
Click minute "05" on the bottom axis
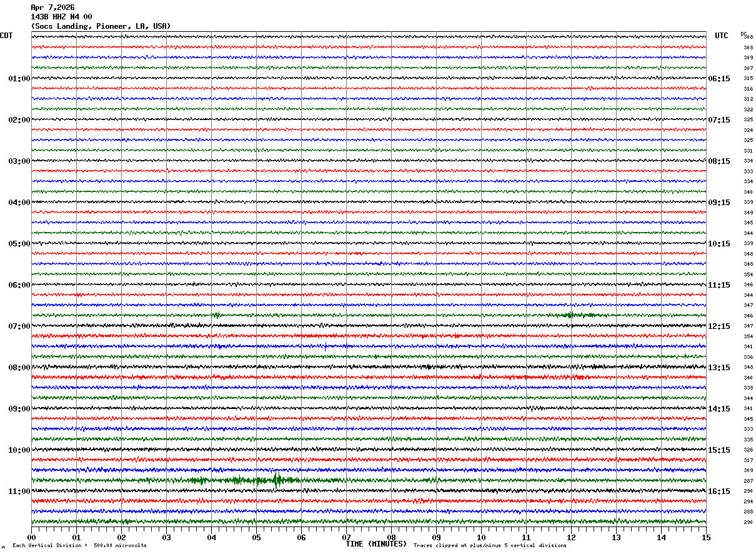(256, 537)
